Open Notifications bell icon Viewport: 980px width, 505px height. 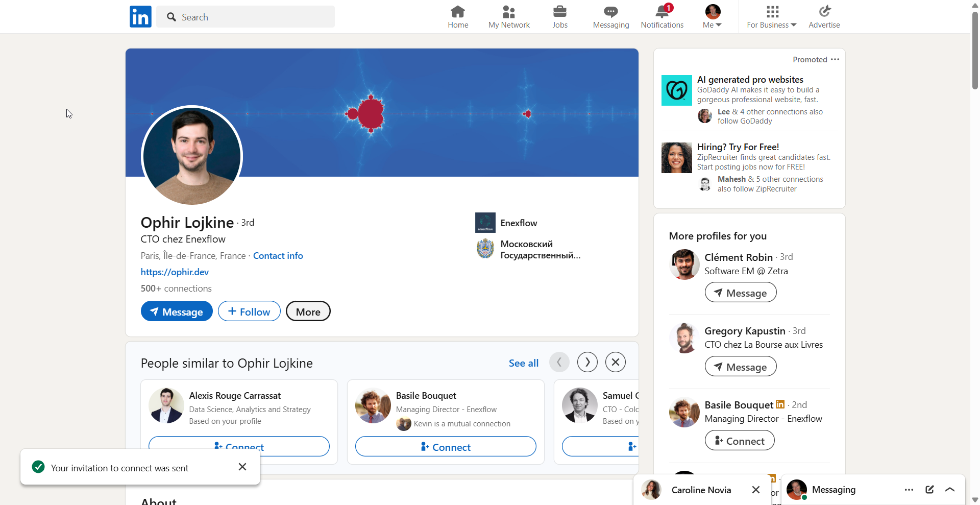coord(662,17)
